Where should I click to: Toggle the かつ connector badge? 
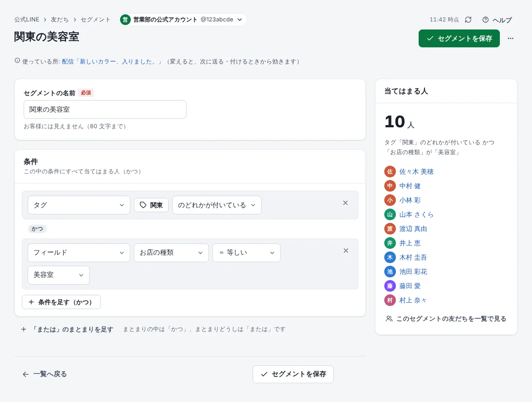[x=37, y=229]
